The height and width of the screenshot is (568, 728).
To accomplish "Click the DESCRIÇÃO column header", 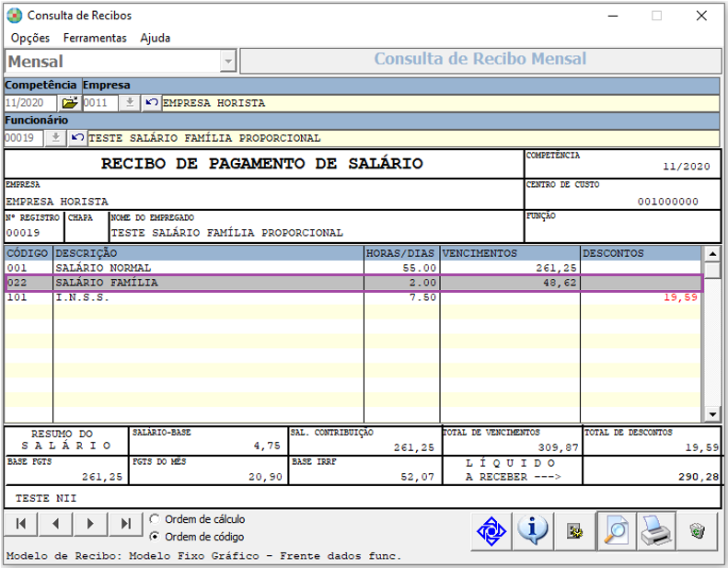I will point(209,253).
